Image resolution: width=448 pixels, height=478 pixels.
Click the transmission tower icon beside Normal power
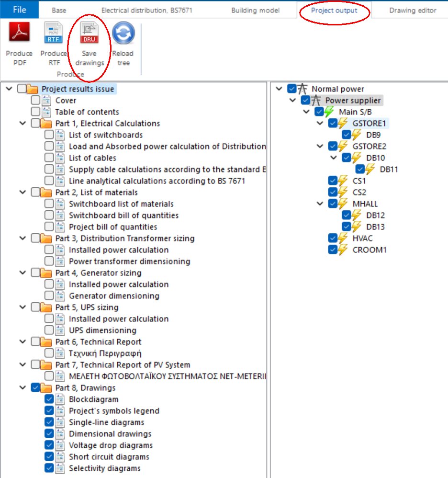(x=303, y=89)
